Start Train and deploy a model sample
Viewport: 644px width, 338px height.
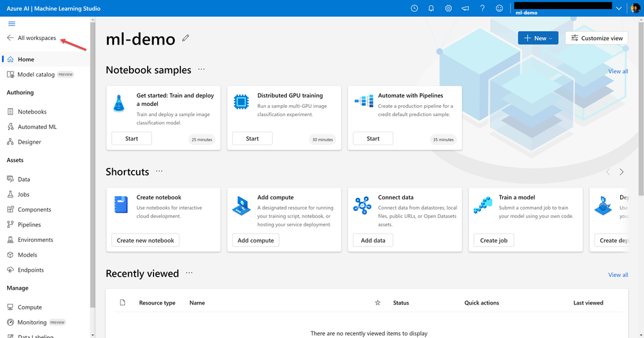pyautogui.click(x=132, y=139)
